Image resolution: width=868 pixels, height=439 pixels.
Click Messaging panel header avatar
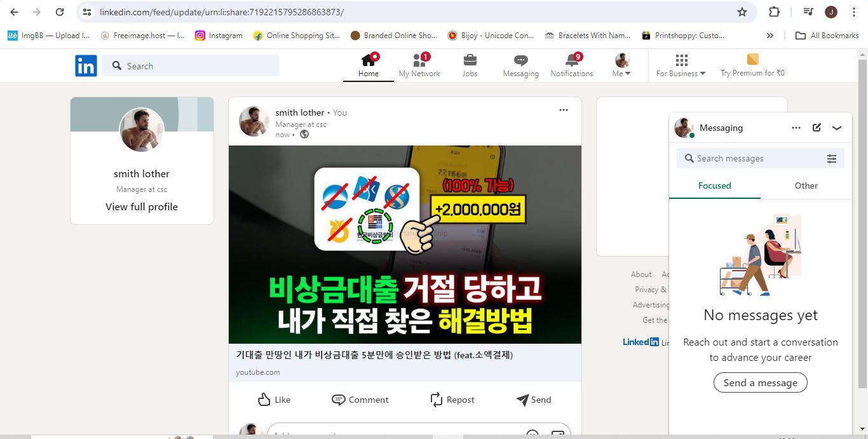click(x=684, y=128)
